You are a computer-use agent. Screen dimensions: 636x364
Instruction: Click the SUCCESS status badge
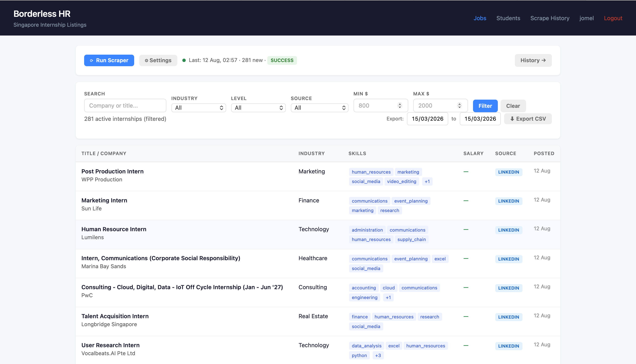pos(282,60)
